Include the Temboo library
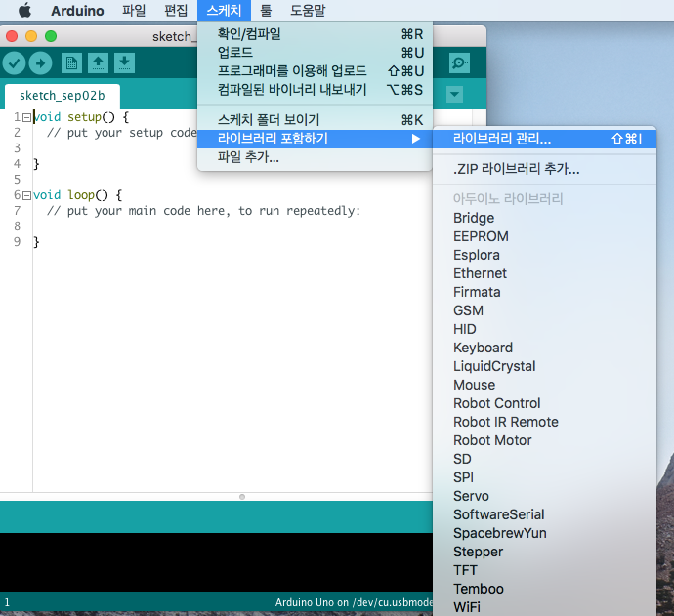674x616 pixels. pyautogui.click(x=544, y=589)
